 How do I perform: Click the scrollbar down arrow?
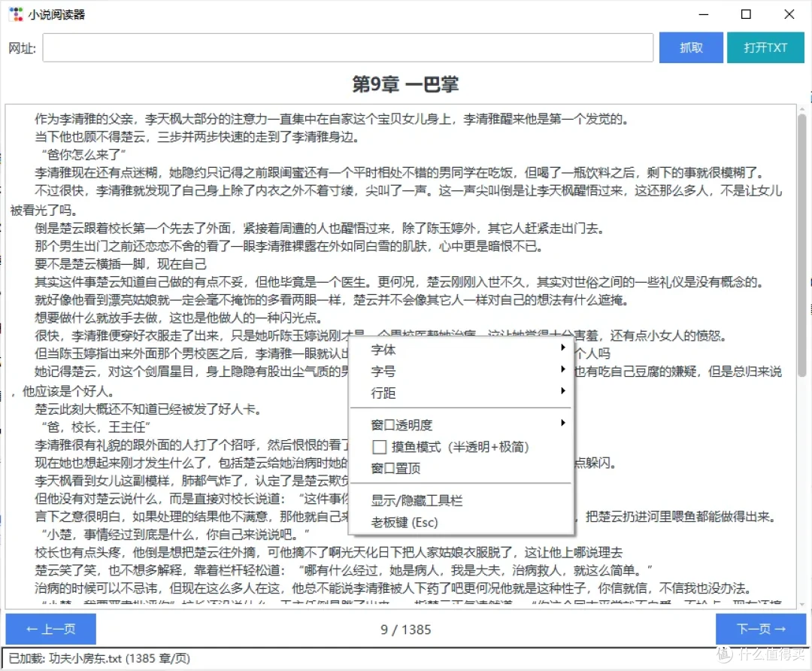pyautogui.click(x=801, y=604)
